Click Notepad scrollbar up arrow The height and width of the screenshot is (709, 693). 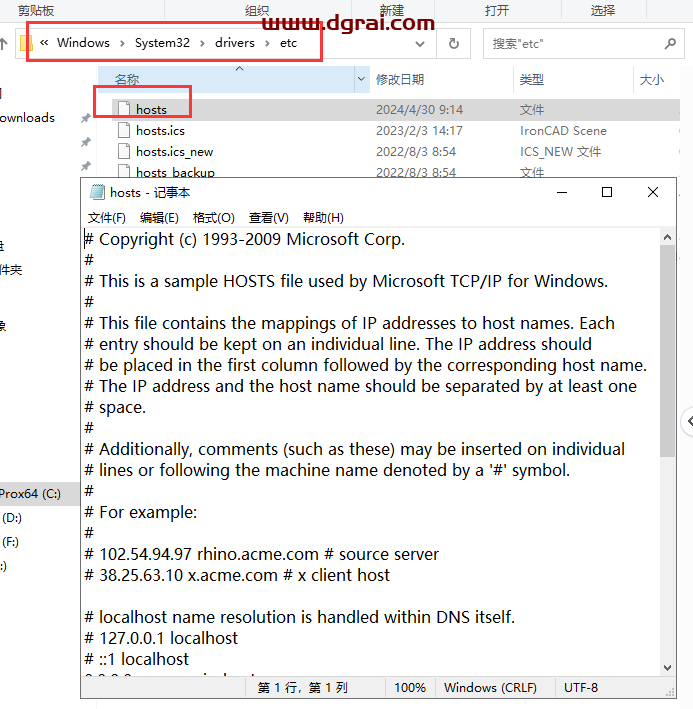(667, 237)
